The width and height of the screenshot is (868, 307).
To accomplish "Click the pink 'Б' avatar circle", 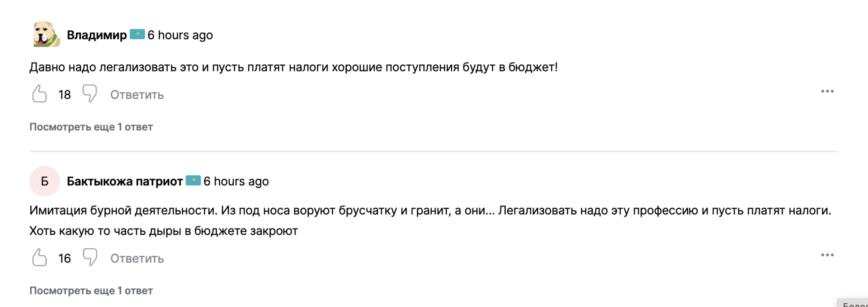I will coord(45,181).
